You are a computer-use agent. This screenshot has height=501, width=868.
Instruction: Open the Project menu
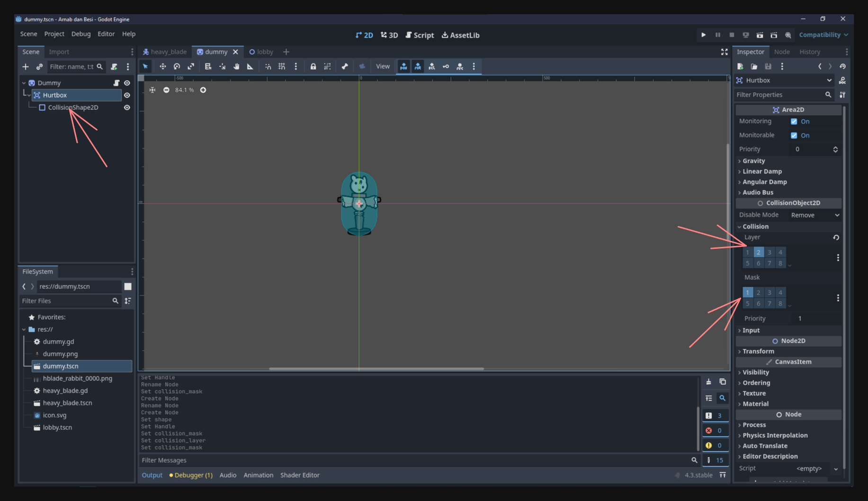pyautogui.click(x=54, y=34)
